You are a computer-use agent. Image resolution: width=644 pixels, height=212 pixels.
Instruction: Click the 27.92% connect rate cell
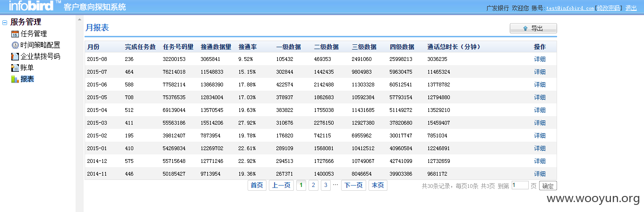247,123
